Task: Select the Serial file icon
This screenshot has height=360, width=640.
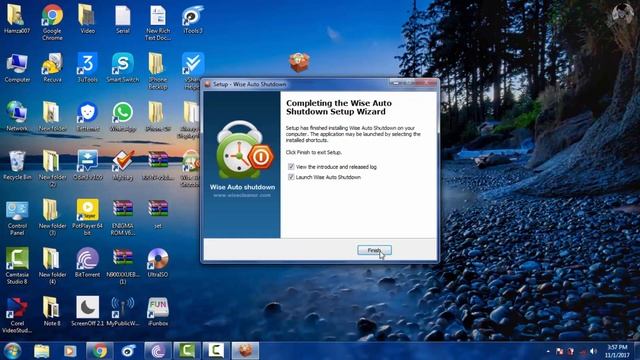Action: pyautogui.click(x=122, y=19)
